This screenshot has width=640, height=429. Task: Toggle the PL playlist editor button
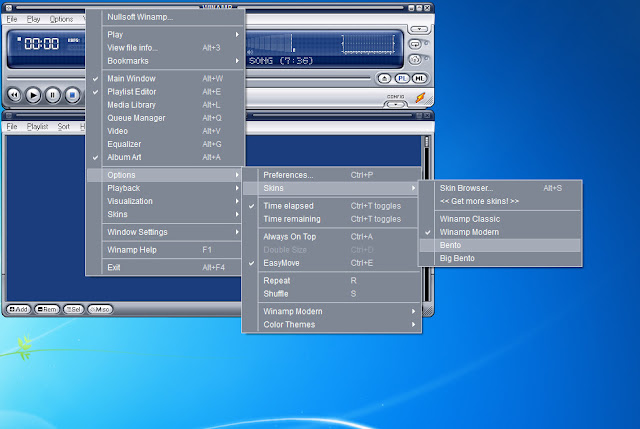click(x=402, y=78)
